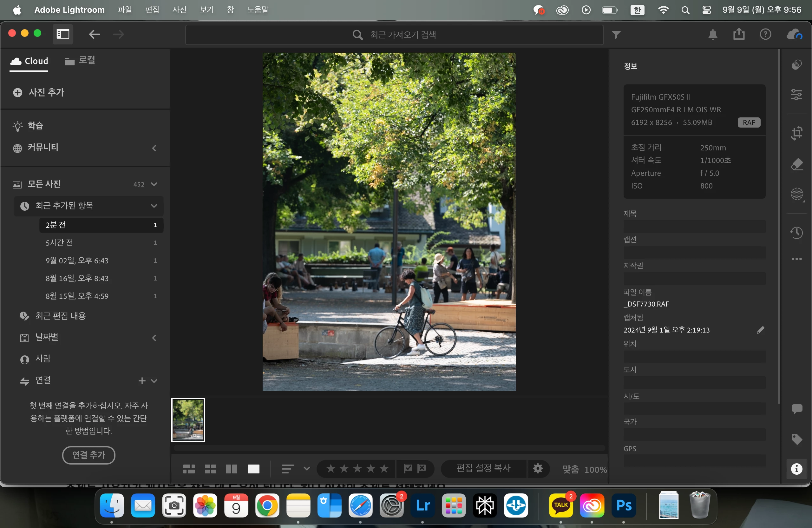Open the 사진 menu
This screenshot has height=528, width=812.
point(179,10)
